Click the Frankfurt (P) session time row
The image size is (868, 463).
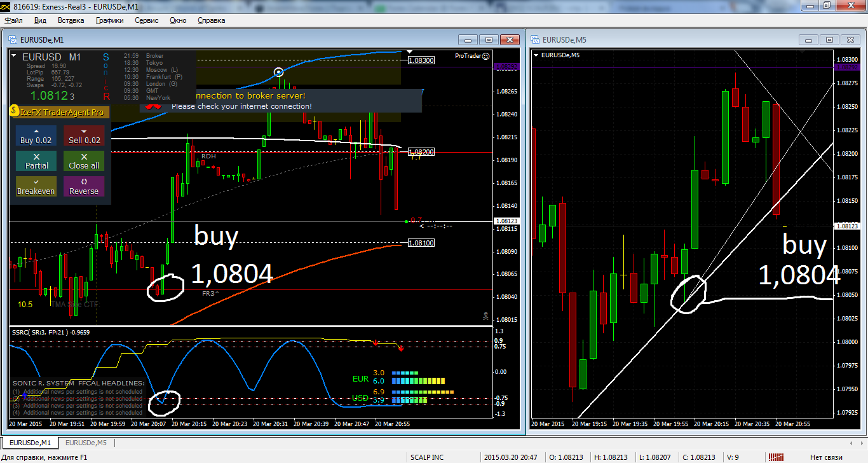[153, 77]
